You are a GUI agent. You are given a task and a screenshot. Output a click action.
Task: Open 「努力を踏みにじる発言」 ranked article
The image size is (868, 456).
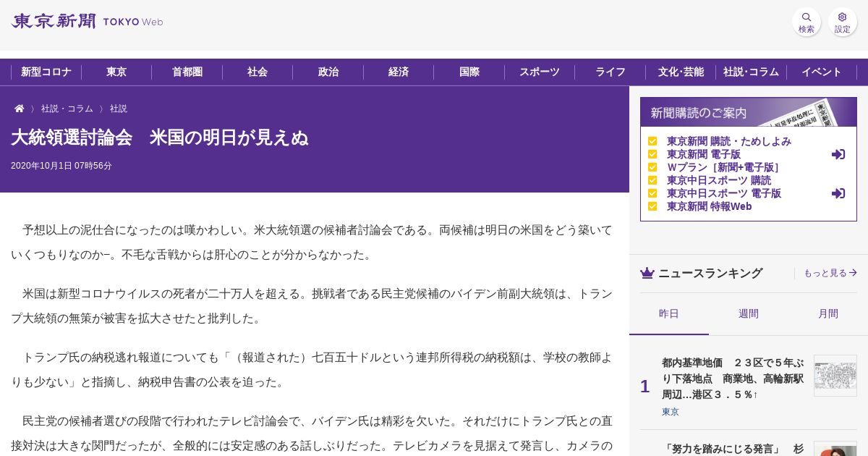[x=733, y=449]
